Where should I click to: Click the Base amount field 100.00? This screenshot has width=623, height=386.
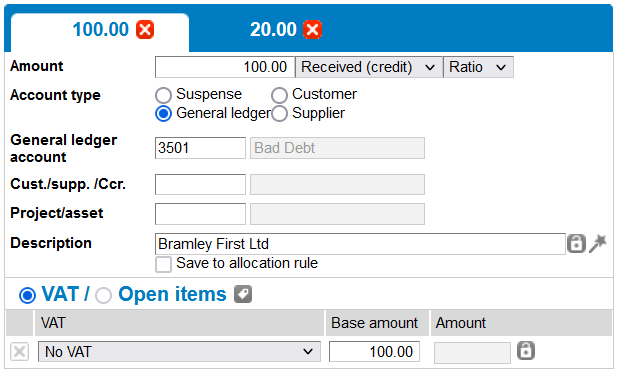[374, 352]
